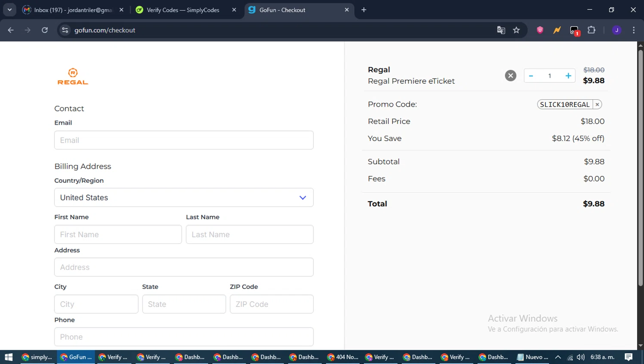The width and height of the screenshot is (644, 364).
Task: Focus the Address input field
Action: 184,267
